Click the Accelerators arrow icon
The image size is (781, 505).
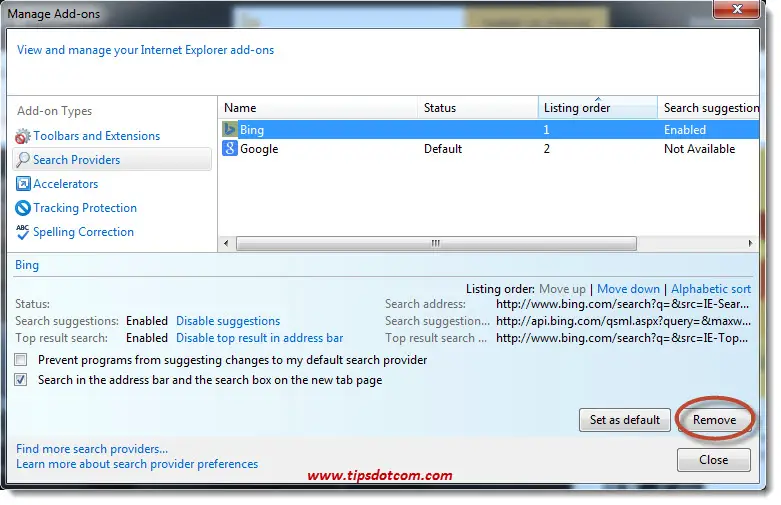point(23,184)
